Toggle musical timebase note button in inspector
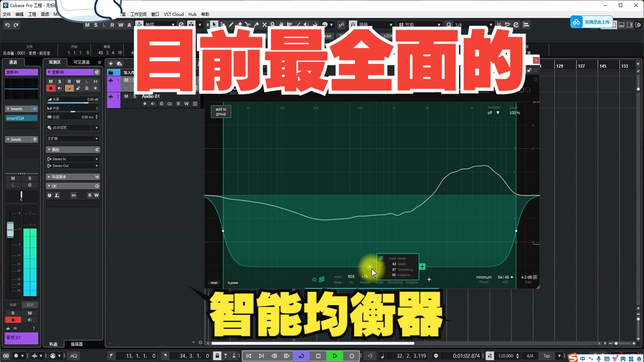 (x=69, y=88)
